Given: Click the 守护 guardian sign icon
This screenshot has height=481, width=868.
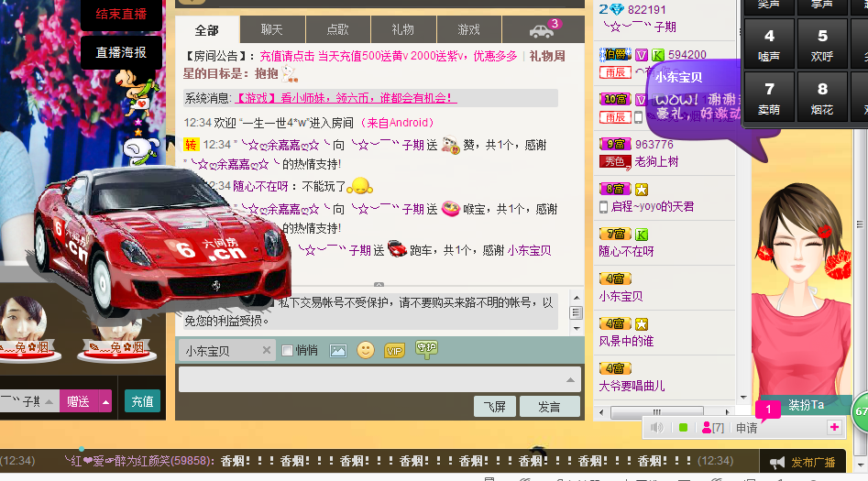Looking at the screenshot, I should click(x=426, y=349).
